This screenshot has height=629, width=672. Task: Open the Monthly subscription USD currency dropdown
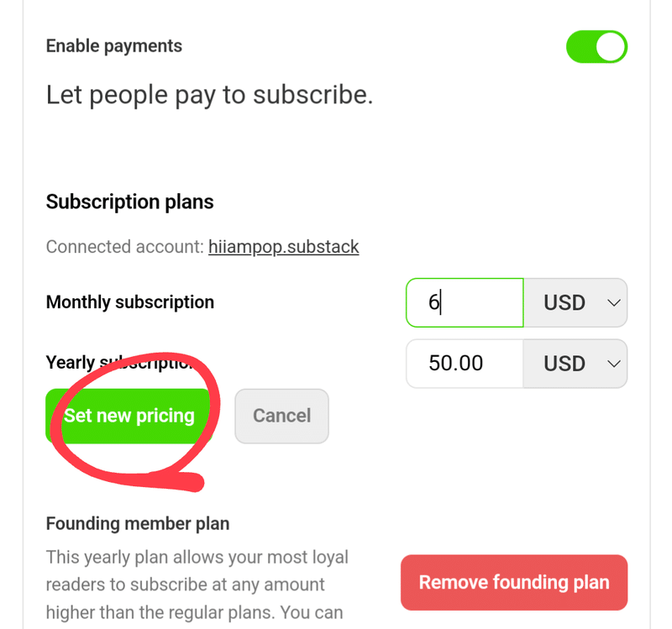tap(575, 302)
